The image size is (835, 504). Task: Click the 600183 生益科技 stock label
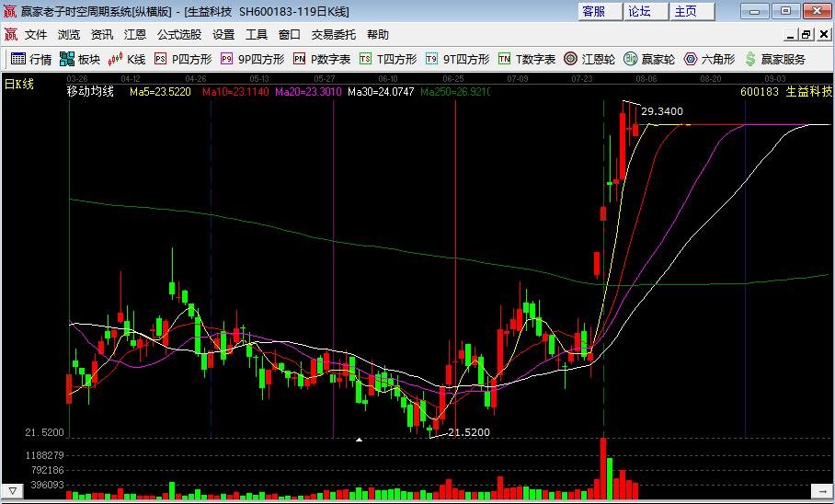click(x=786, y=92)
